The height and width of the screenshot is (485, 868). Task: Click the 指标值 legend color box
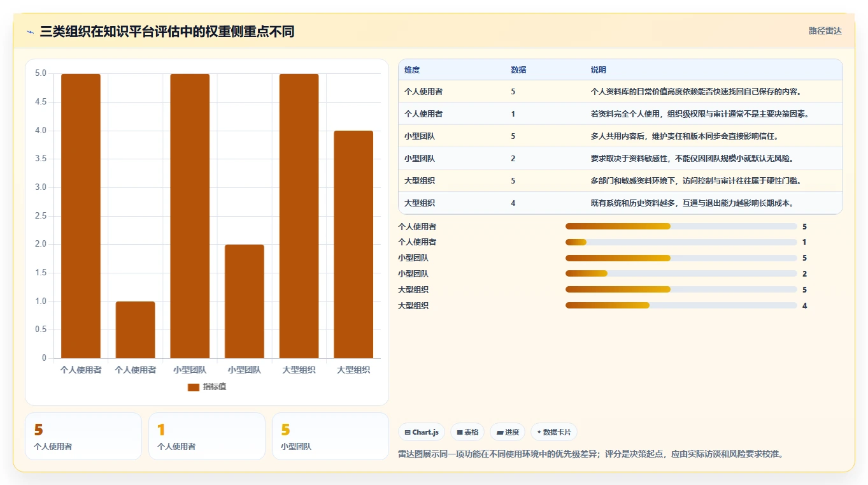tap(194, 387)
